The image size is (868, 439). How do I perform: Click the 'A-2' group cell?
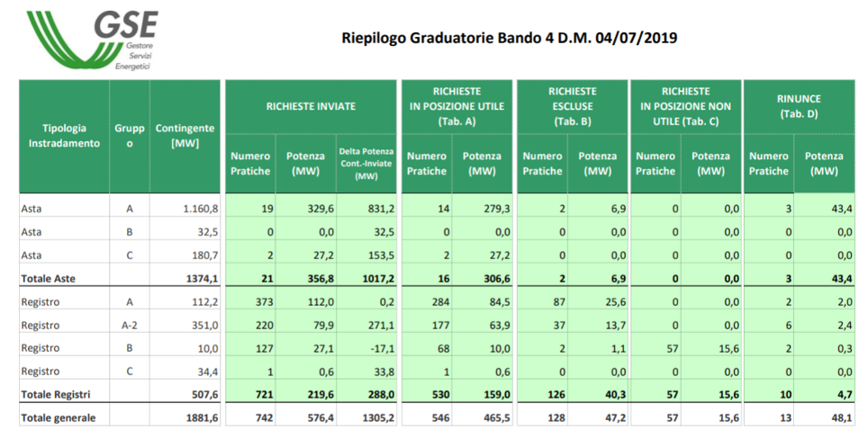(x=130, y=325)
